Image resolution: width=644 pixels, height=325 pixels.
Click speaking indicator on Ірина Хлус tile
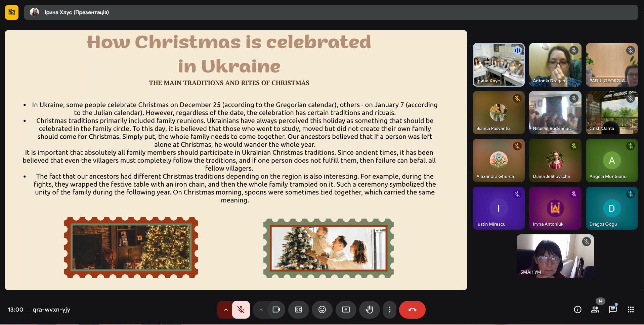(517, 50)
